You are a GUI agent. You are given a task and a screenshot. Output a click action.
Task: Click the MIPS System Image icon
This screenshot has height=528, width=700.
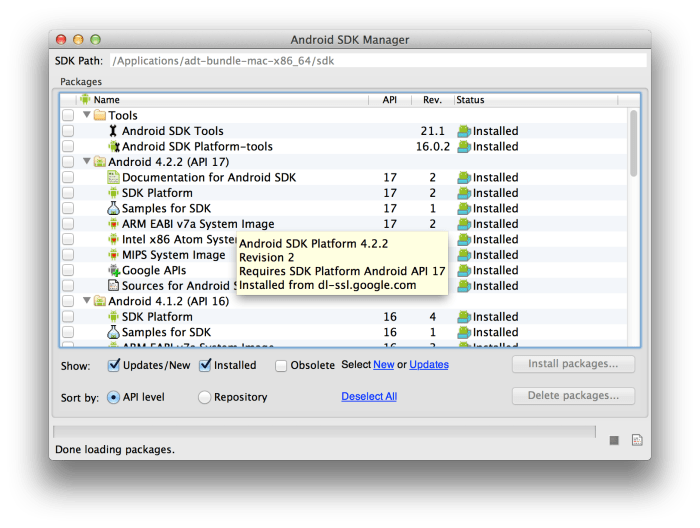113,255
